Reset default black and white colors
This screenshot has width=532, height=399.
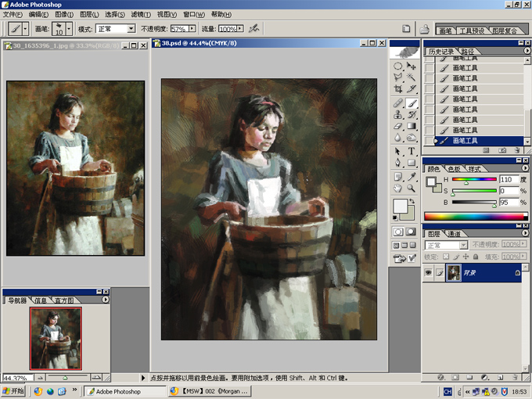point(395,217)
